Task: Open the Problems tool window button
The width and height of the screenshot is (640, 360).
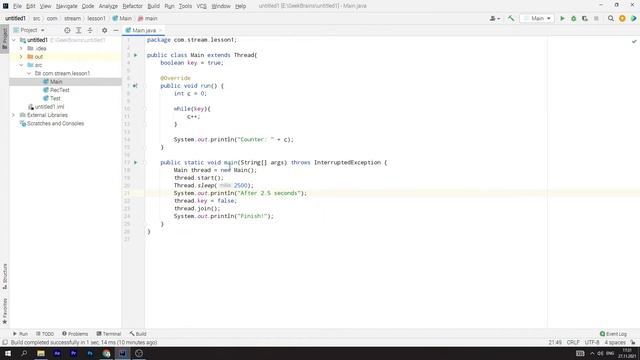Action: [75, 334]
